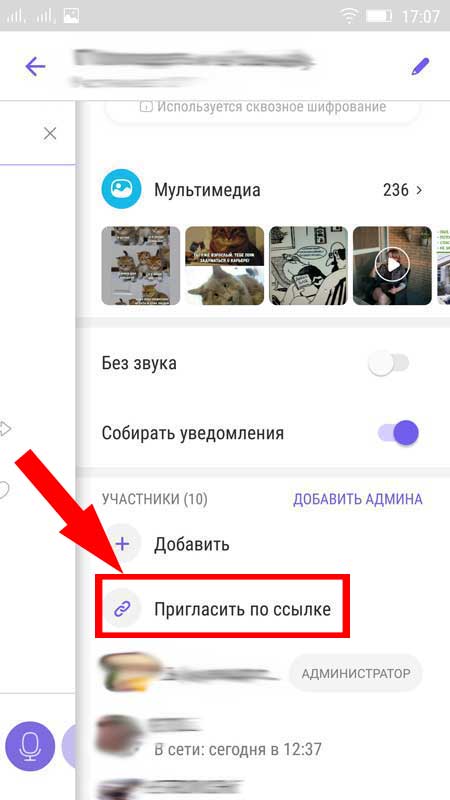This screenshot has height=800, width=450.
Task: Tap the pencil edit icon
Action: click(x=420, y=66)
